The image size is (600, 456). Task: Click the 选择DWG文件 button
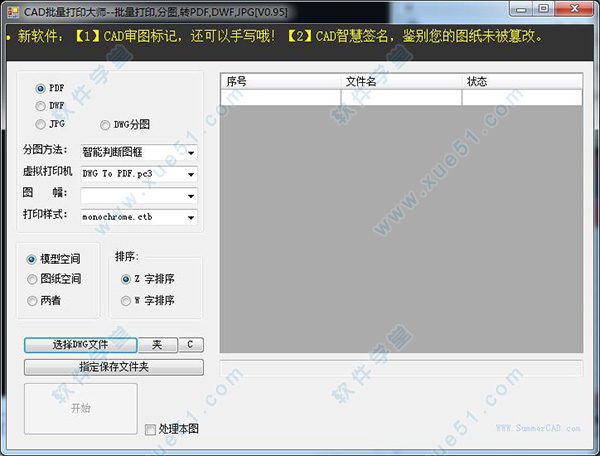[81, 345]
